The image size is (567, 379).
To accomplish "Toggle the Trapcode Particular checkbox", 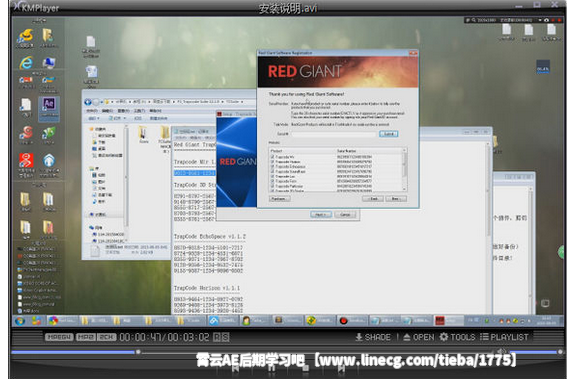I will pos(272,186).
